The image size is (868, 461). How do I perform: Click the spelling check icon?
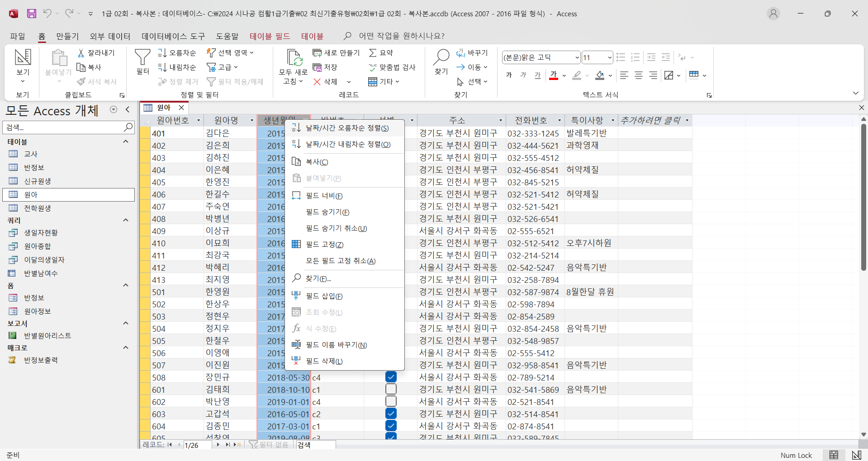(373, 67)
